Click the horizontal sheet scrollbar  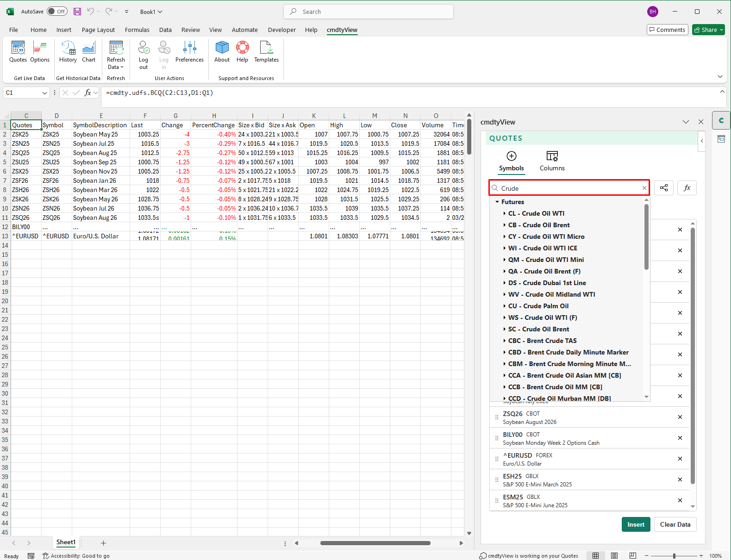pos(375,543)
